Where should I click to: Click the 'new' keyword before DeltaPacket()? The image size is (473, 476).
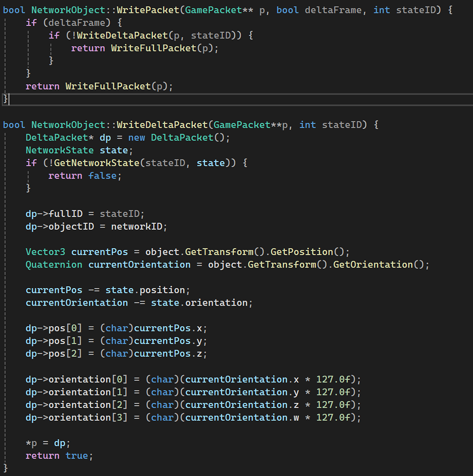click(137, 138)
